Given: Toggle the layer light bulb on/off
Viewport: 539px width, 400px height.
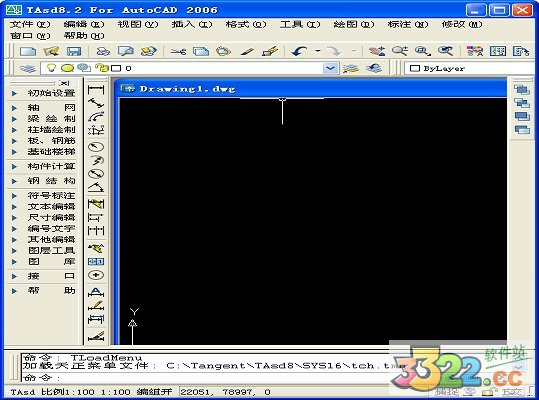Looking at the screenshot, I should tap(51, 68).
